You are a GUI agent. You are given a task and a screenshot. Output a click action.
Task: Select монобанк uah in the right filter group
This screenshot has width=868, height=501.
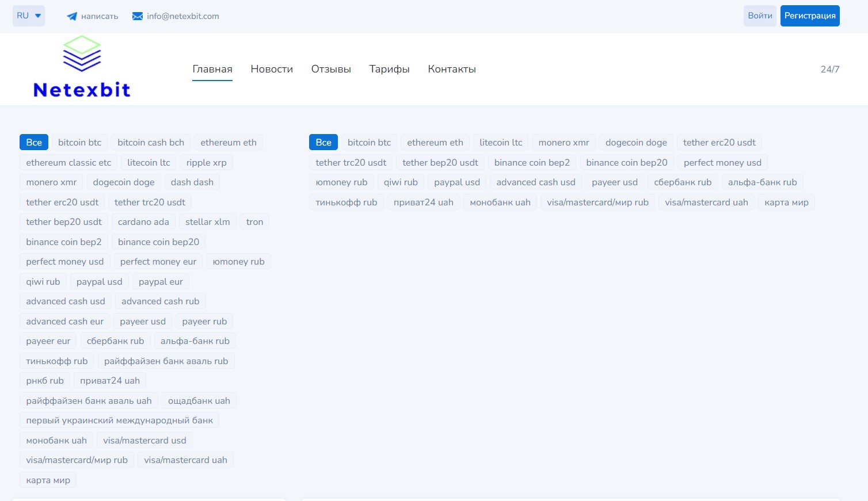[x=500, y=202]
